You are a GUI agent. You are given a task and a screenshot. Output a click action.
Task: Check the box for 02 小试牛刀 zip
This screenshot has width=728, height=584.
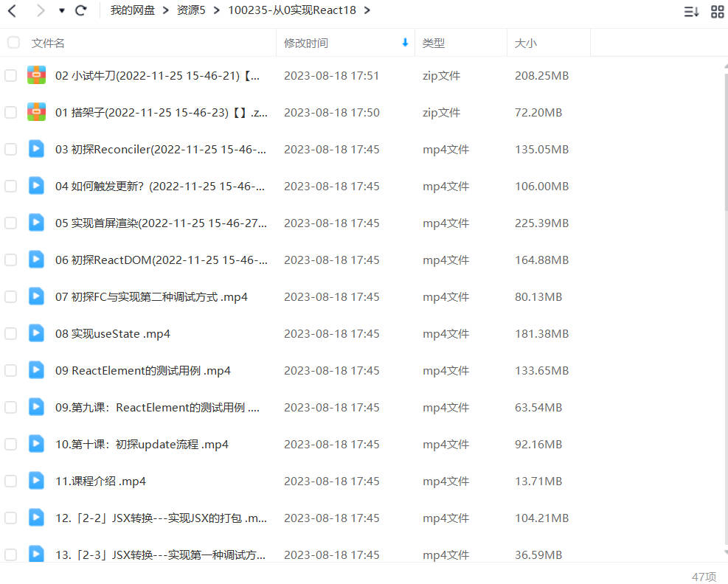(10, 75)
